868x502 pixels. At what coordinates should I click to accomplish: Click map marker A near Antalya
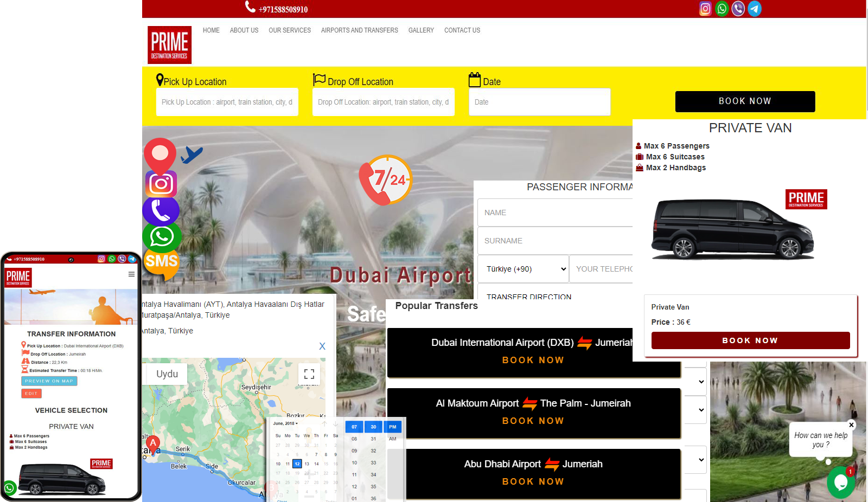[x=153, y=445]
